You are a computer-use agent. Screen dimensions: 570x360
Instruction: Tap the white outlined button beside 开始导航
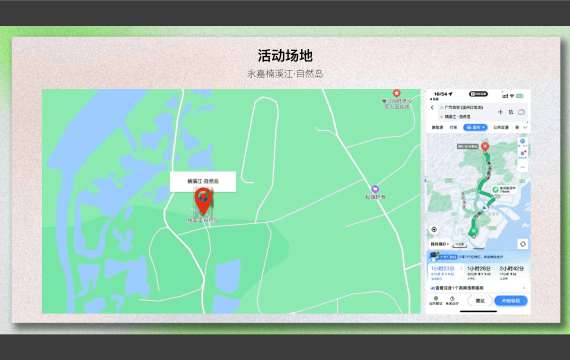(x=480, y=301)
